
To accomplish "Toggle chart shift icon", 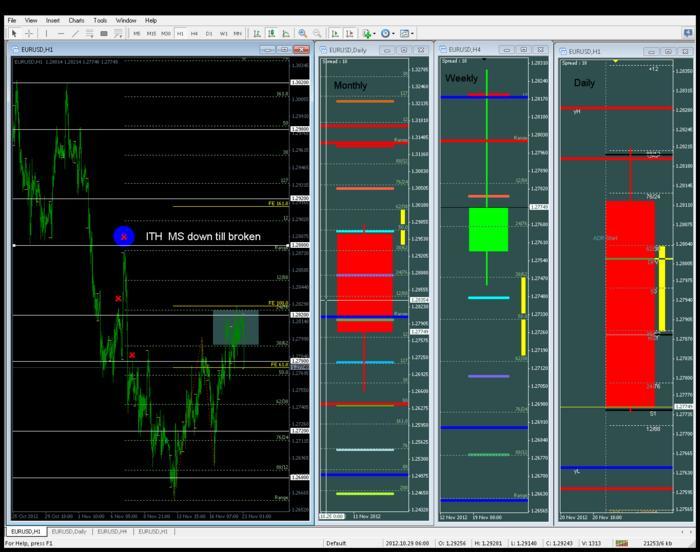I will (x=350, y=33).
